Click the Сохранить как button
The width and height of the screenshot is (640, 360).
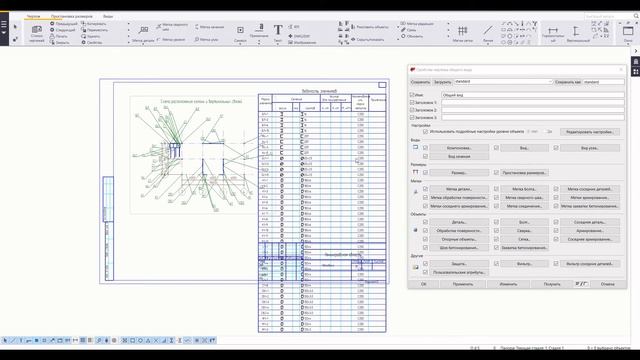pos(568,82)
